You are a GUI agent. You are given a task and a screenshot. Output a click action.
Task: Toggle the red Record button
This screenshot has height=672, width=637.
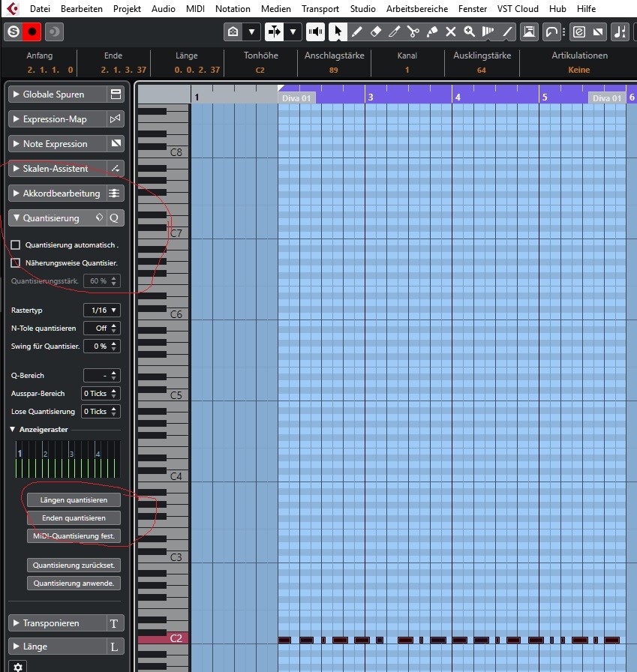click(32, 31)
